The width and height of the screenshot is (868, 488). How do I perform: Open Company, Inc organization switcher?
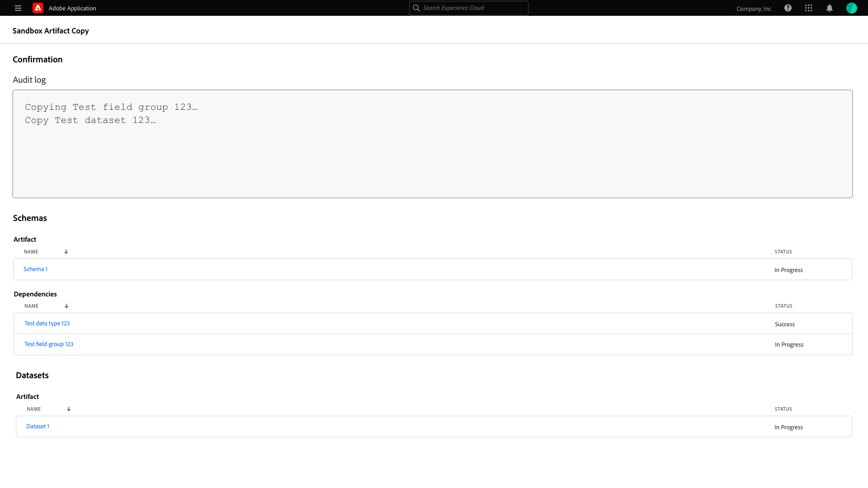[x=754, y=9]
